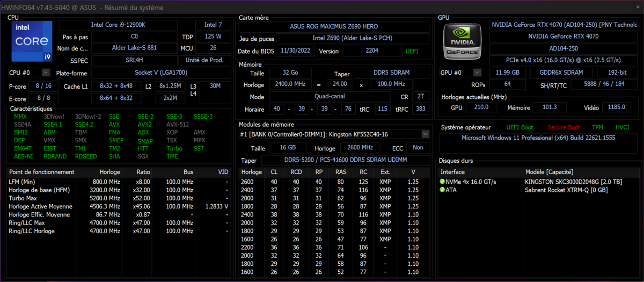
Task: Click the EM64T feature label
Action: click(x=23, y=148)
